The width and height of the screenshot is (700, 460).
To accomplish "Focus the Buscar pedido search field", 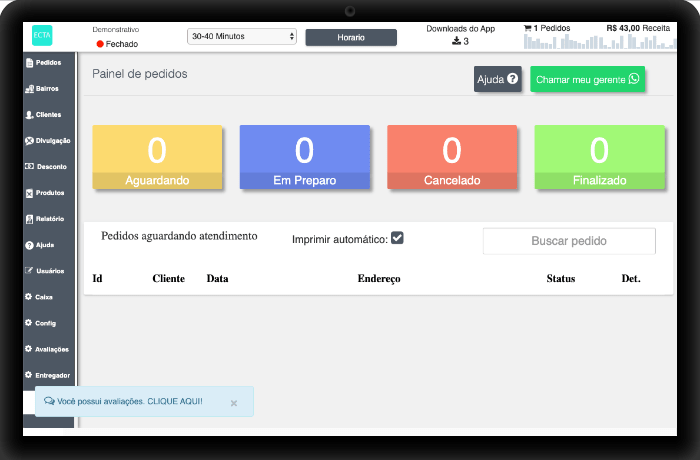I will [569, 241].
